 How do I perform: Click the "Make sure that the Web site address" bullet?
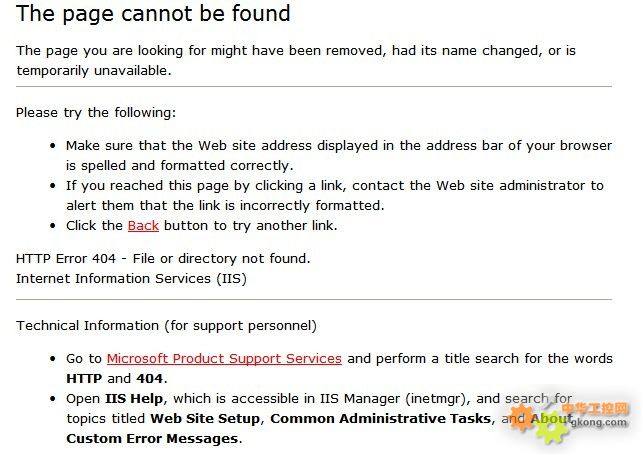[338, 146]
